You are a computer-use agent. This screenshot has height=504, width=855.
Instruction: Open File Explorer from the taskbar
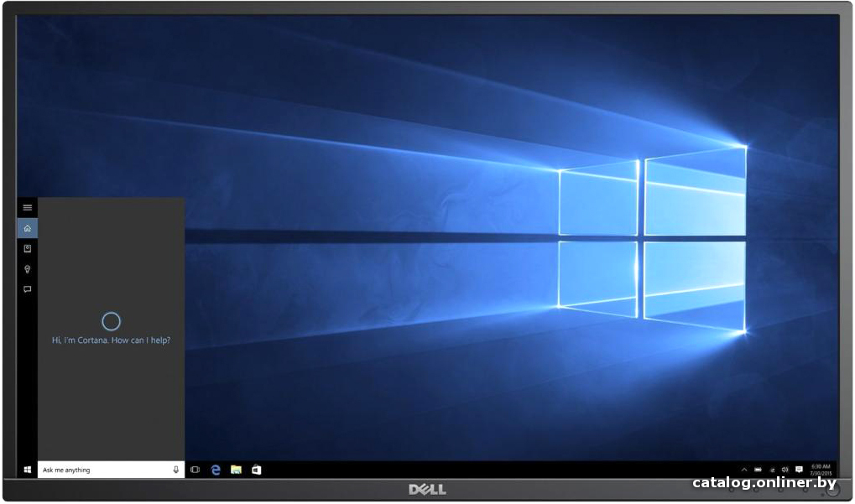point(236,470)
